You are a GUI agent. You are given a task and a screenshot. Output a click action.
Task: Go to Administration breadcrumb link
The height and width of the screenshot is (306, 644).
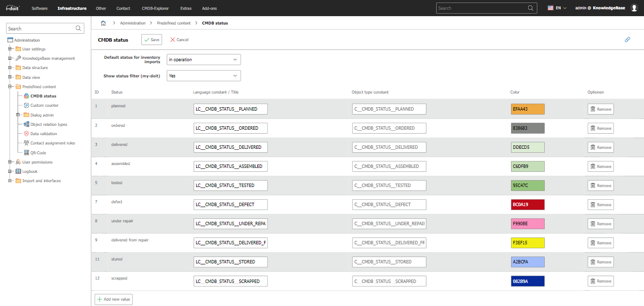[x=133, y=23]
